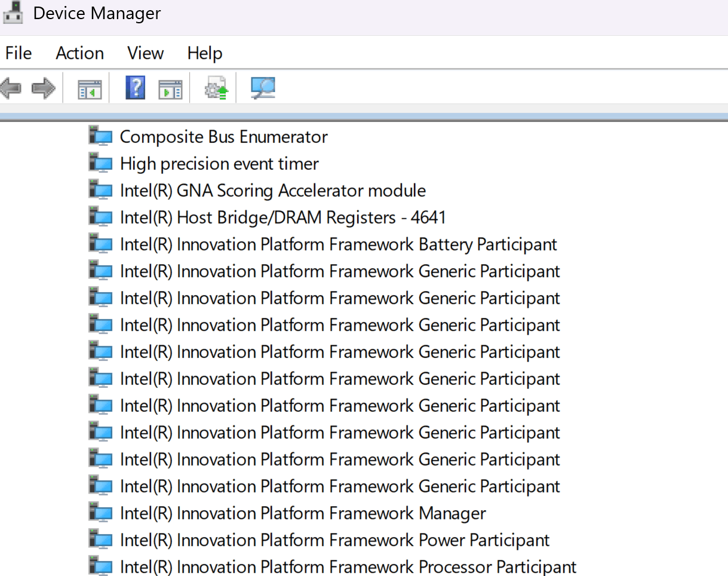Select Intel Innovation Platform Framework Manager

pos(303,513)
